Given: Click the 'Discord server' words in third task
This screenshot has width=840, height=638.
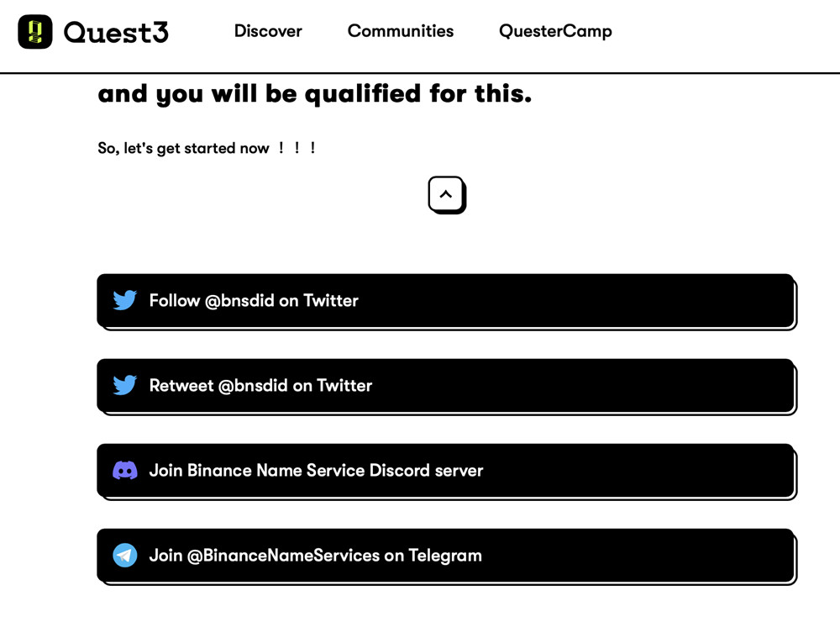Looking at the screenshot, I should [427, 470].
